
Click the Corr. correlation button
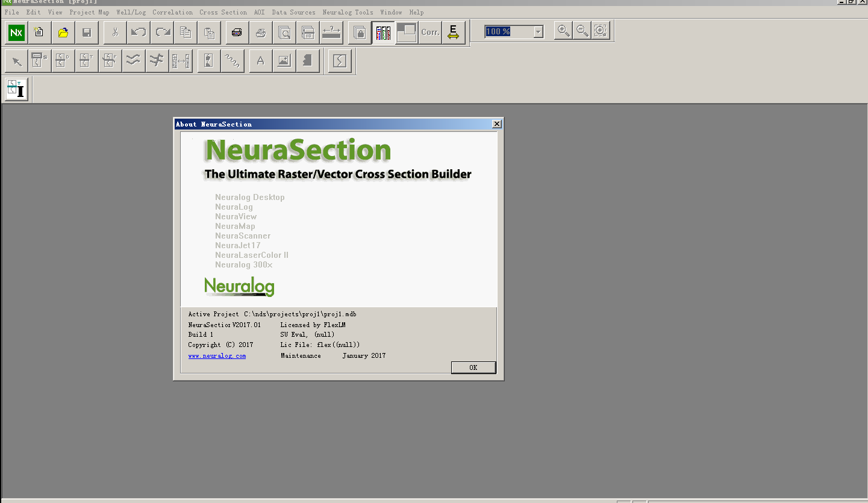430,33
